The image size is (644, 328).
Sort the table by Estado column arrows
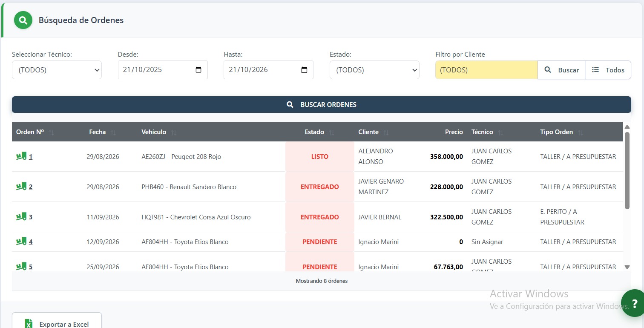[x=332, y=132]
